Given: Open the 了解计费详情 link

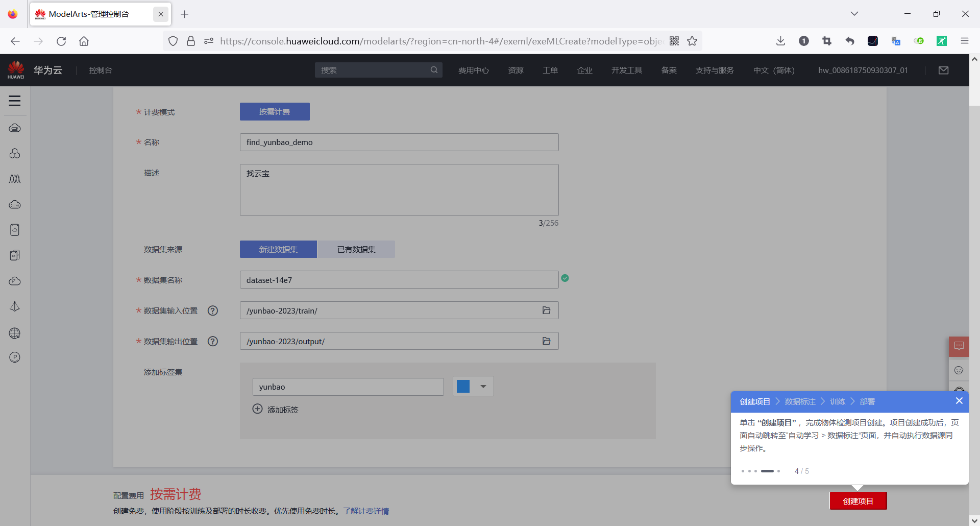Looking at the screenshot, I should (366, 511).
